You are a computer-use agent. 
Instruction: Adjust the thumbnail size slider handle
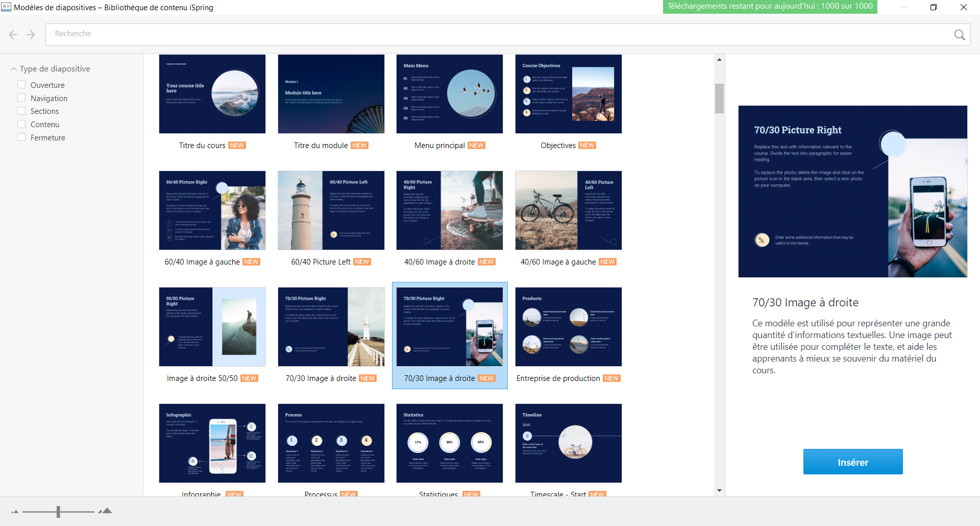coord(58,511)
